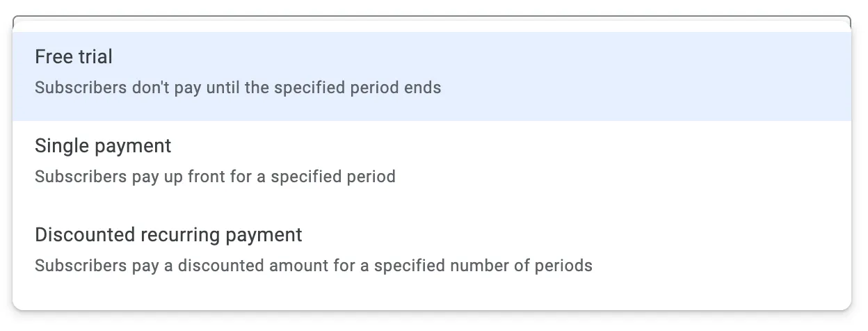
Task: Select the Single payment heading
Action: point(103,146)
